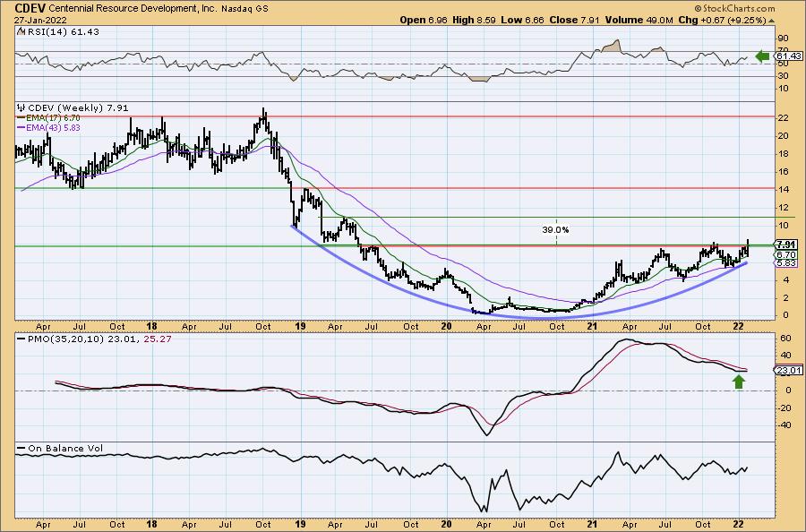Click the Low 6.66 value
This screenshot has width=806, height=532.
pyautogui.click(x=523, y=20)
